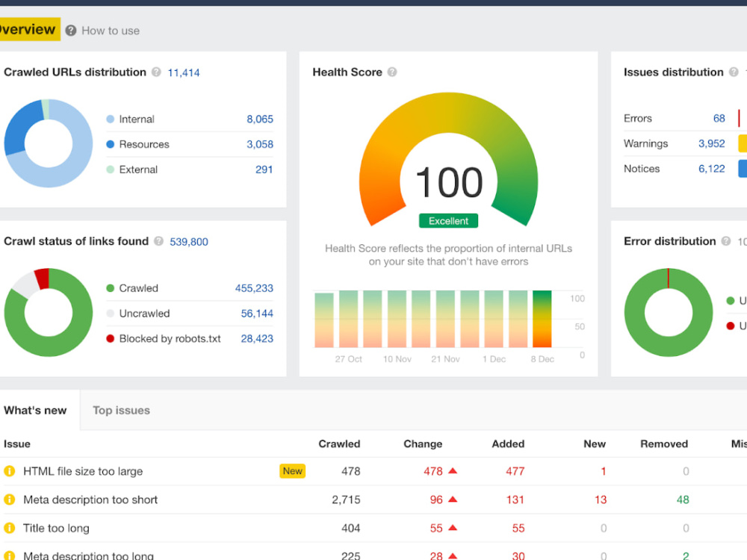Open Uncrawled links count 56,144
747x560 pixels.
pos(257,314)
